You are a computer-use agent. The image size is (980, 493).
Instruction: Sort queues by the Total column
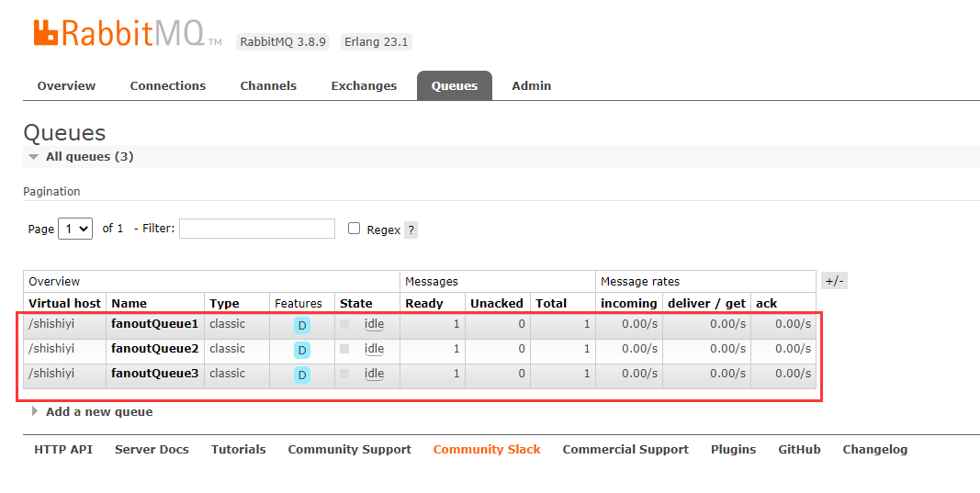pyautogui.click(x=551, y=303)
